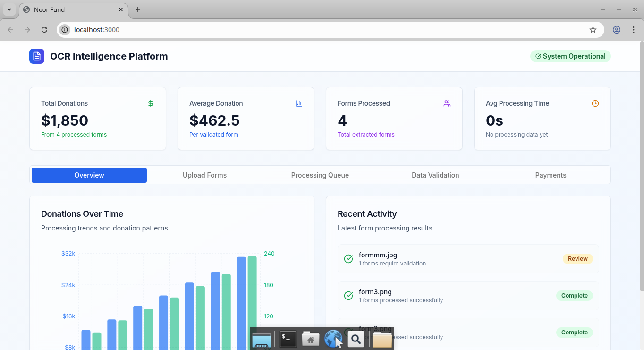
Task: Select the Payments tab
Action: click(x=551, y=175)
